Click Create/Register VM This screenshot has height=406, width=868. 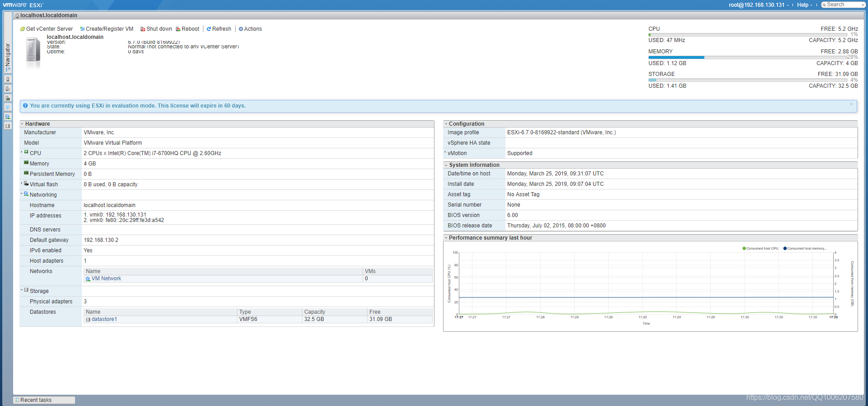(107, 29)
